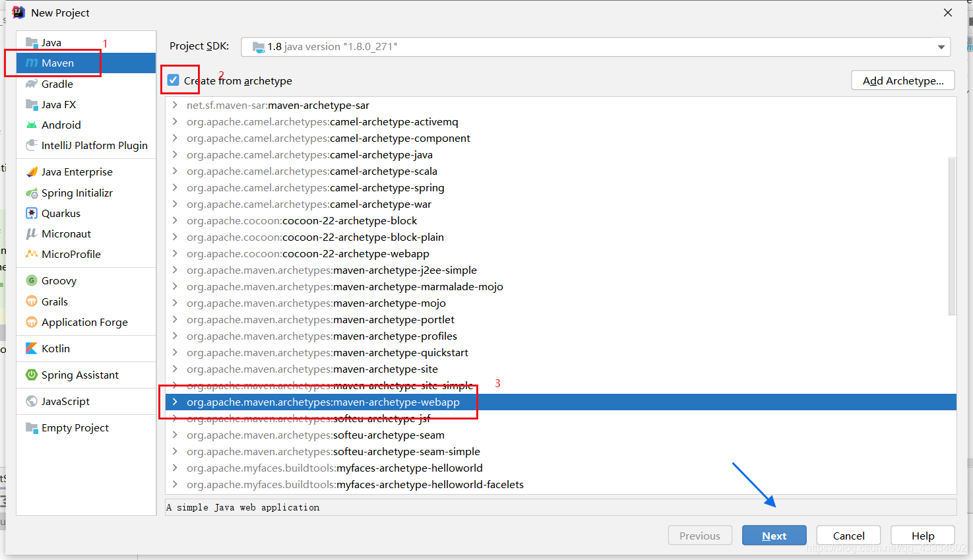
Task: Click the Application Forge icon
Action: [32, 322]
